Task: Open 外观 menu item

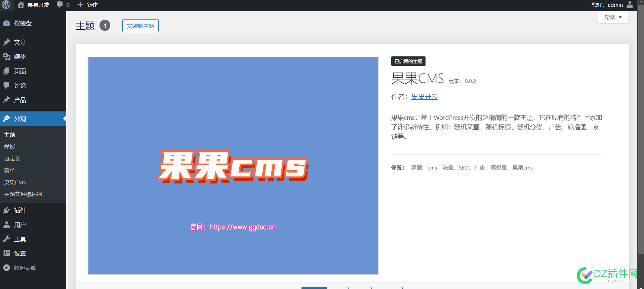Action: [33, 118]
